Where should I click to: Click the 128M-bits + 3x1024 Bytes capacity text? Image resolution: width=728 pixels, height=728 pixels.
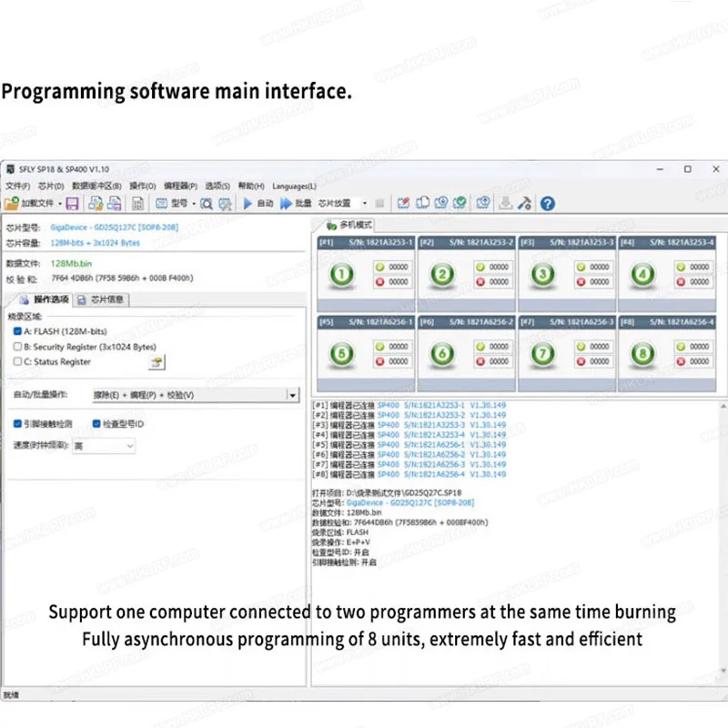click(x=96, y=243)
